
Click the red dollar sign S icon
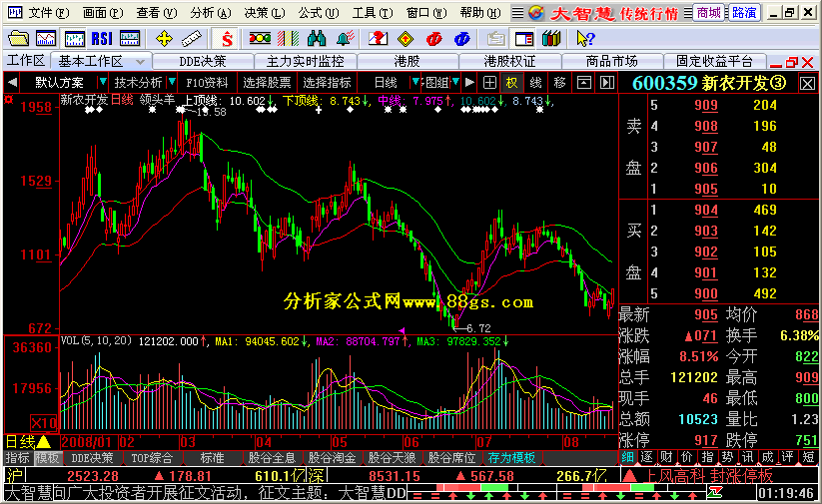click(227, 38)
